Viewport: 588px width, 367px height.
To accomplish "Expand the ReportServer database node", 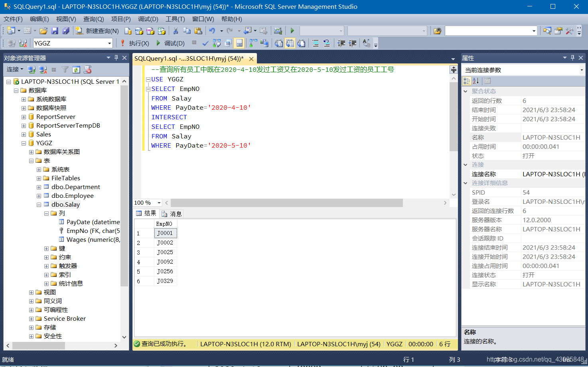I will 24,117.
